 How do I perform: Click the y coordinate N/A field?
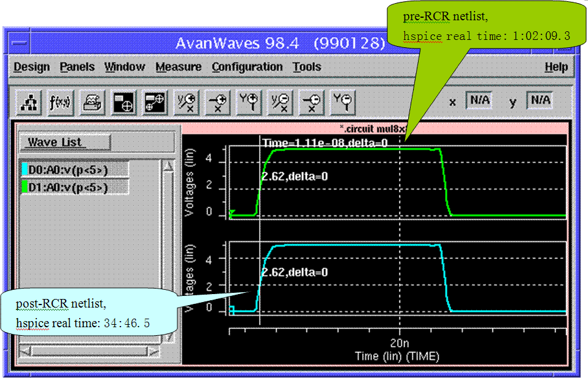(540, 100)
